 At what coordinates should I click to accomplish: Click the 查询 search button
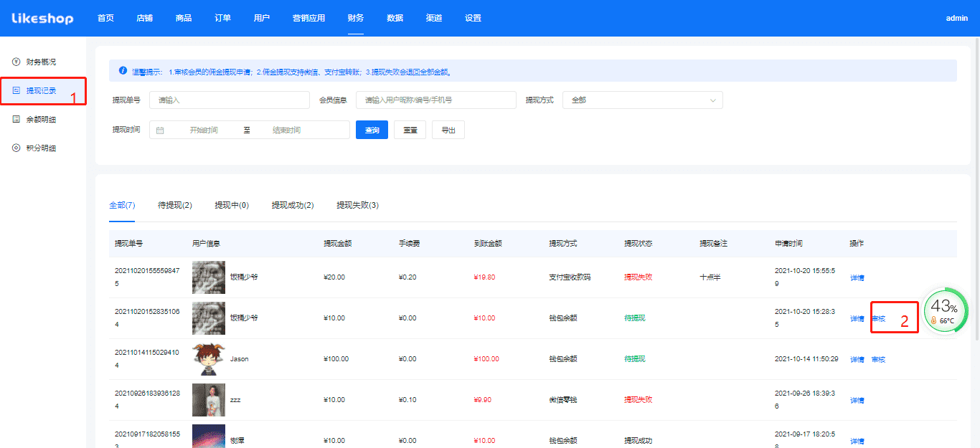pyautogui.click(x=372, y=130)
